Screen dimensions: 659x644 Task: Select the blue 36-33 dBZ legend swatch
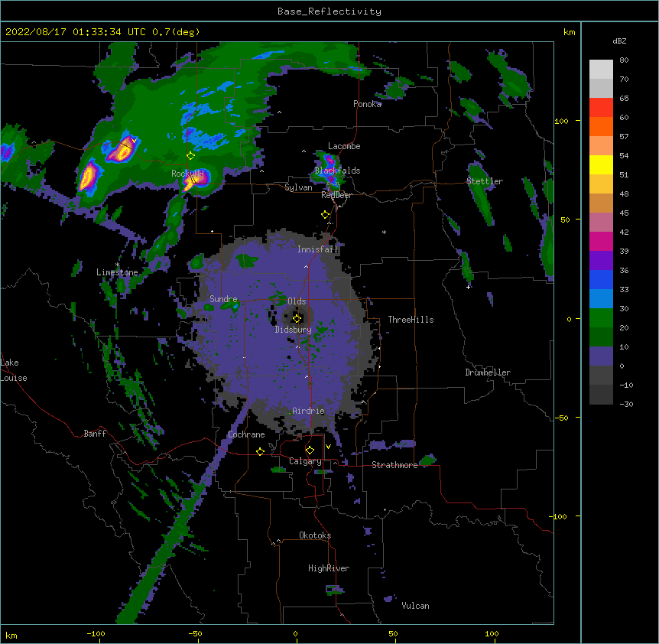coord(601,280)
